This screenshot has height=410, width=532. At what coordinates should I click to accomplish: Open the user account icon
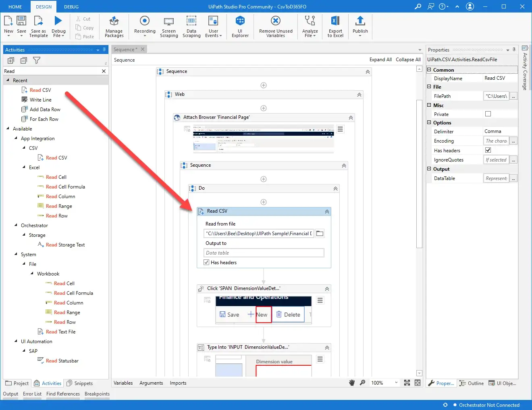pyautogui.click(x=470, y=6)
